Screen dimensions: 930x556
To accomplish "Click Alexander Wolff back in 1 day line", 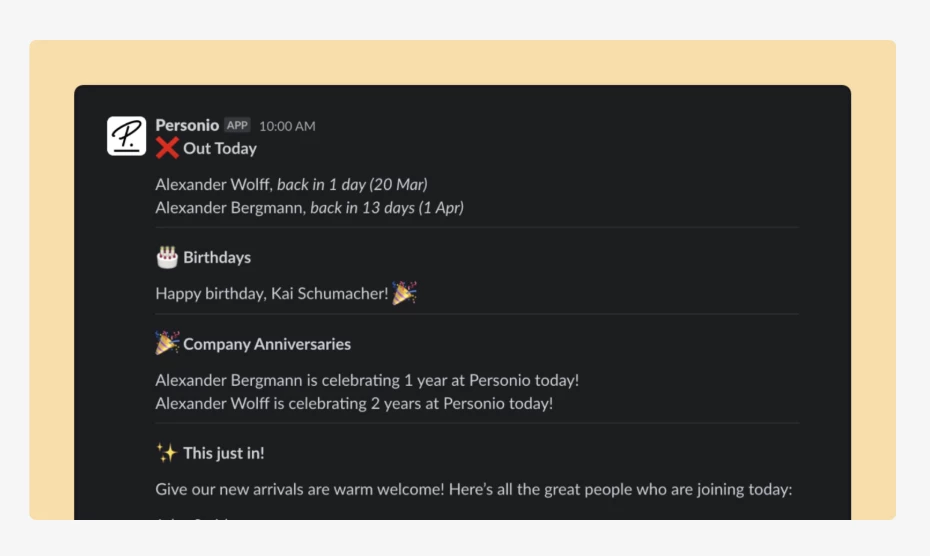I will pyautogui.click(x=291, y=185).
